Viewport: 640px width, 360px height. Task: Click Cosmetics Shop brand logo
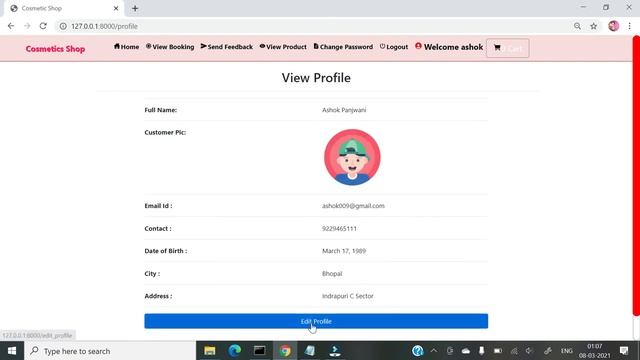(x=55, y=49)
